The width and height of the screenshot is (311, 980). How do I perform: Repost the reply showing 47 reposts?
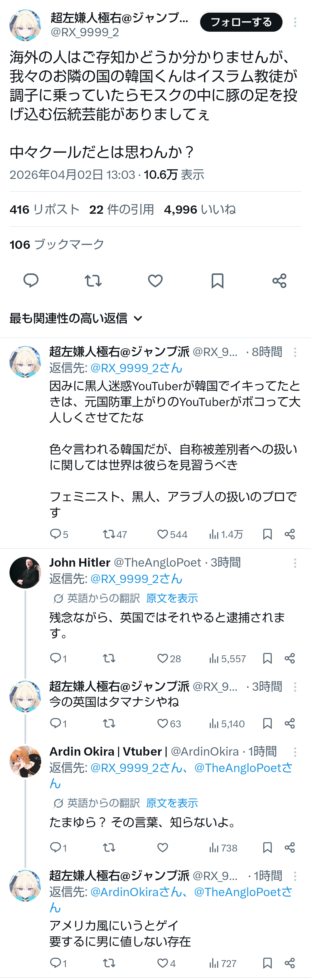tap(109, 534)
